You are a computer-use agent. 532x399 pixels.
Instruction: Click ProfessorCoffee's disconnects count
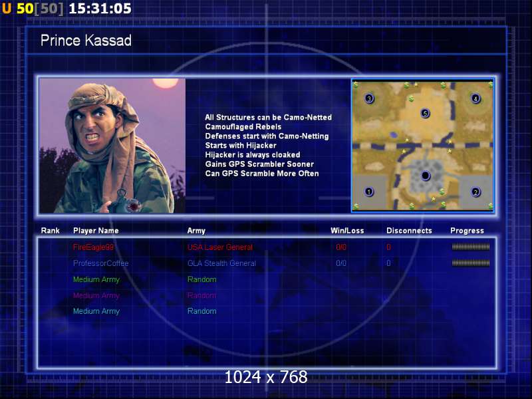(388, 263)
